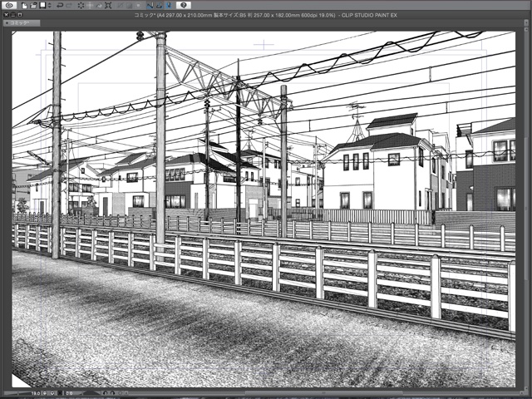The image size is (532, 399).
Task: Save the canvas with the Save icon
Action: point(42,5)
